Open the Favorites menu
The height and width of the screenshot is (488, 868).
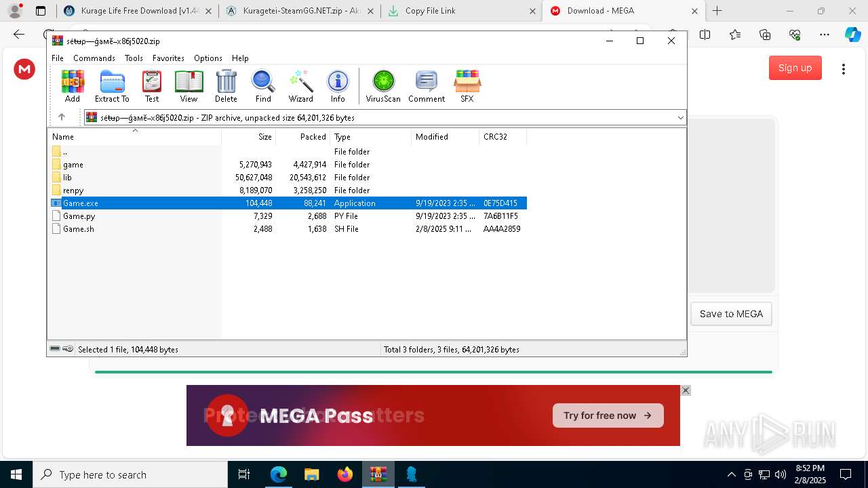coord(168,58)
